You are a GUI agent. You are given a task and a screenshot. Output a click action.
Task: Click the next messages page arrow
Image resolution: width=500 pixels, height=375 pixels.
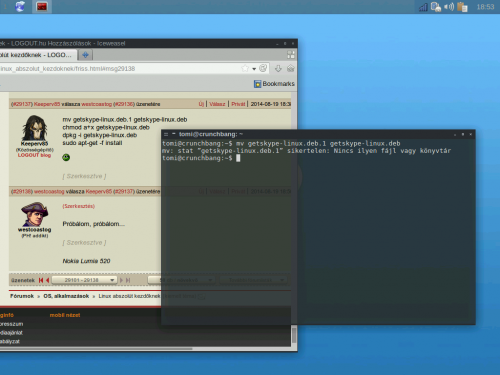click(x=121, y=280)
